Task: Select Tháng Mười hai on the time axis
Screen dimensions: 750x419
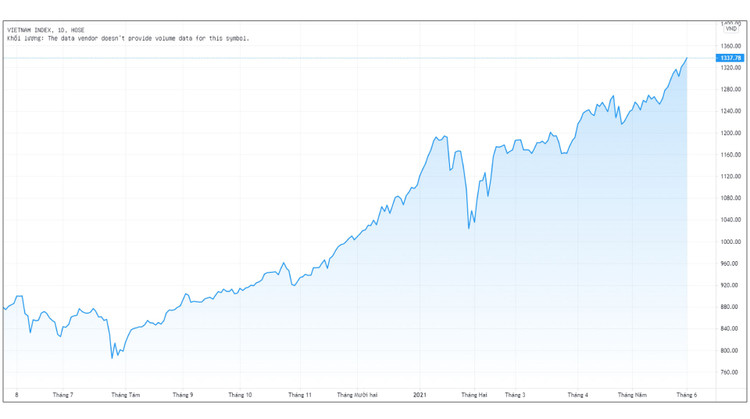Action: [x=360, y=395]
